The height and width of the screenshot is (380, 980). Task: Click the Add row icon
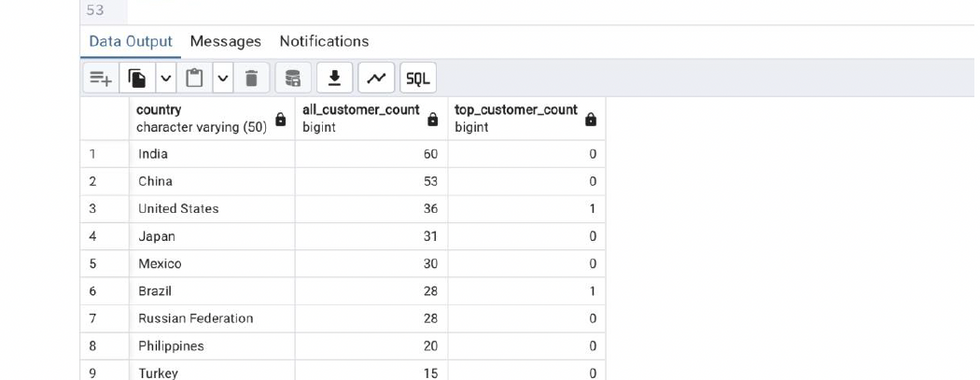pos(101,78)
